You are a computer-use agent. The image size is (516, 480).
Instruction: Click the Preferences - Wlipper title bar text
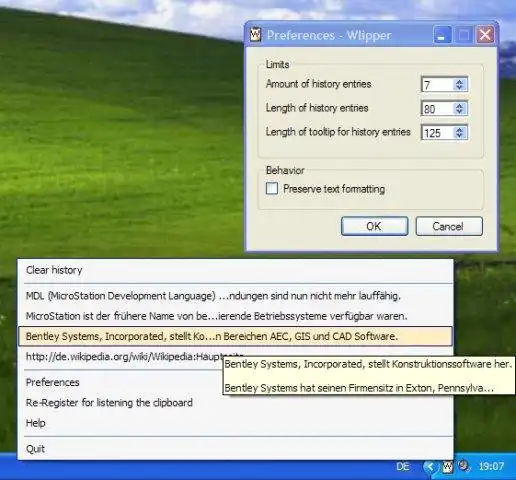tap(329, 35)
